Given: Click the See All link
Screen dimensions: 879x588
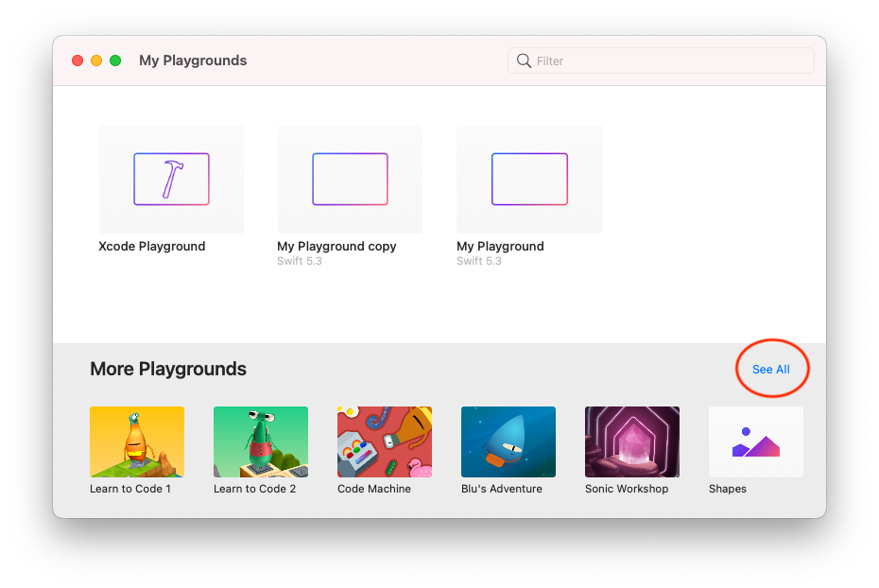Looking at the screenshot, I should 771,370.
